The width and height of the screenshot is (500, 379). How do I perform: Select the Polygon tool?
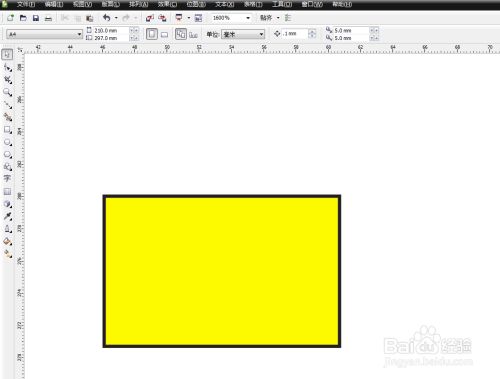(8, 155)
